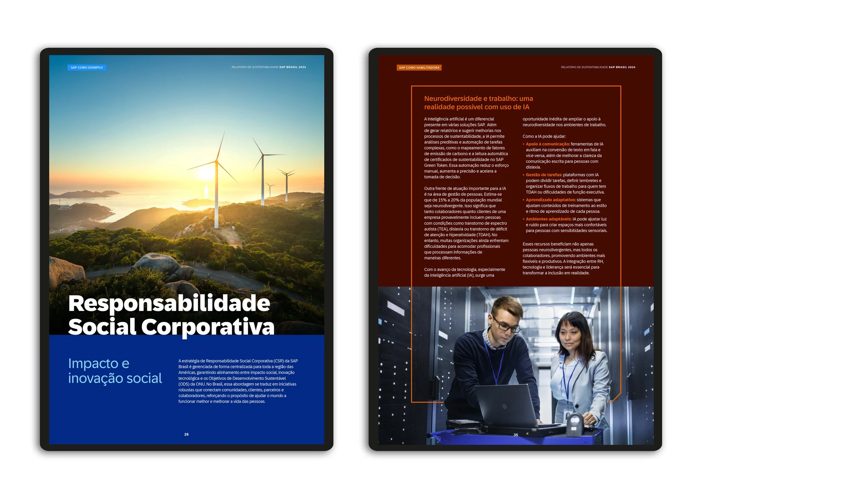Click the CSR strategy paragraph on blue panel
This screenshot has width=868, height=499.
(238, 381)
